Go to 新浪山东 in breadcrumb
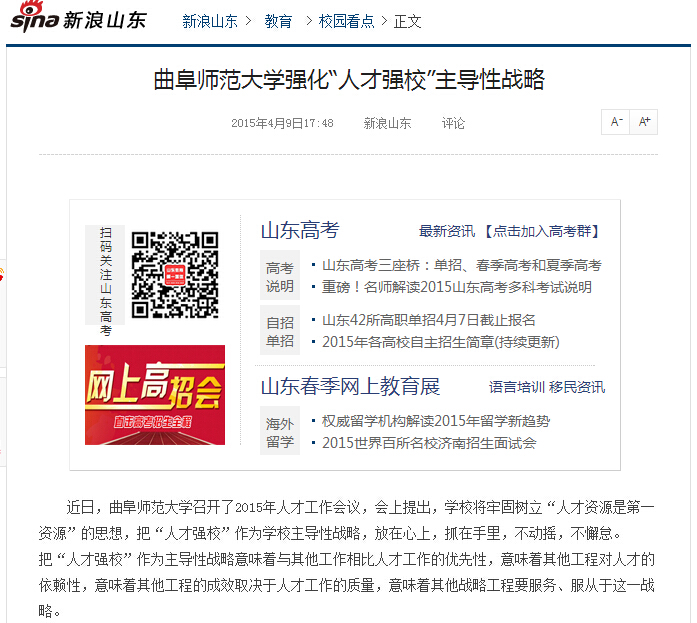697x623 pixels. click(209, 21)
